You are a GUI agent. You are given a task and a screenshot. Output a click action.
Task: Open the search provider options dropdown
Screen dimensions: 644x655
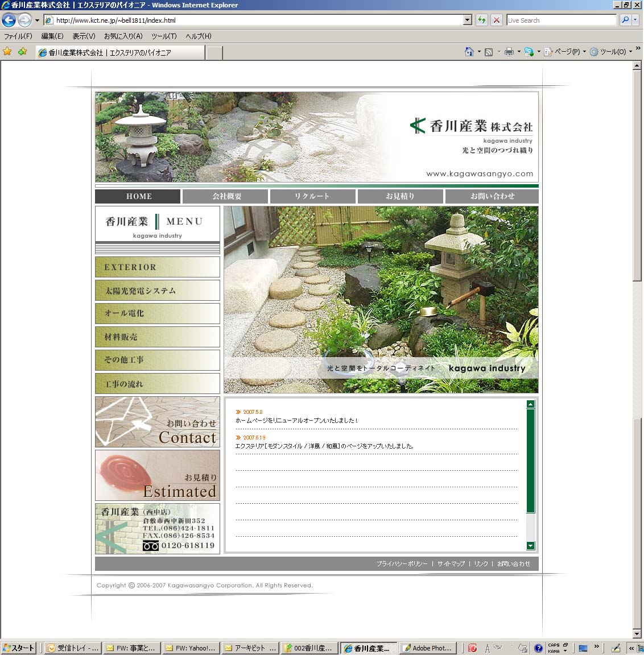click(635, 20)
